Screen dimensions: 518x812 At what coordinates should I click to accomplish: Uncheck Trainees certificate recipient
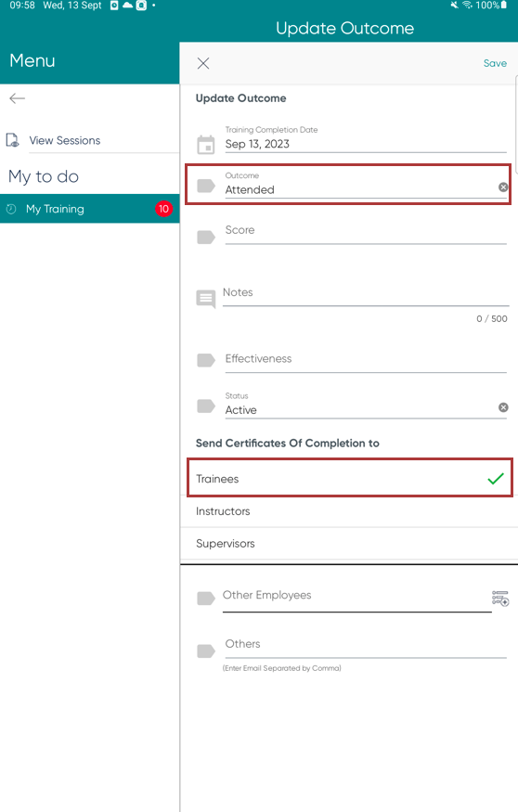coord(350,478)
